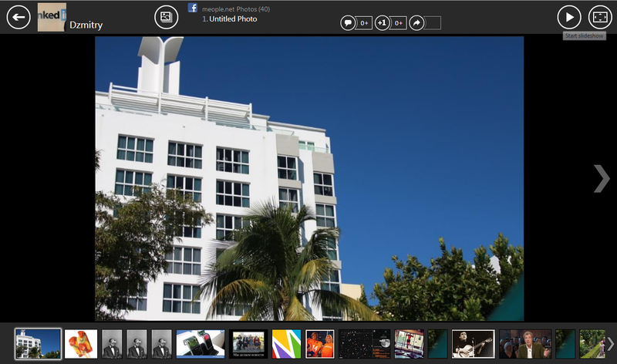
Task: Click the +1 like icon
Action: coord(382,23)
